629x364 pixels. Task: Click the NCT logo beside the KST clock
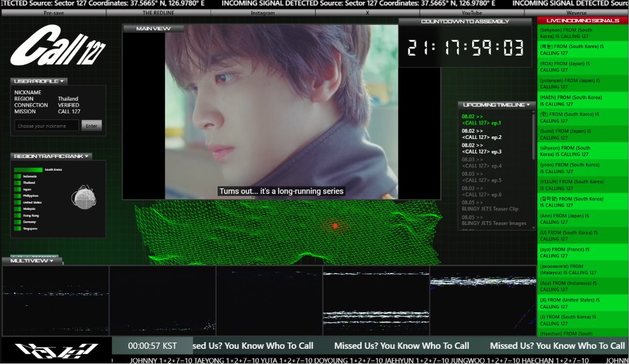56,350
